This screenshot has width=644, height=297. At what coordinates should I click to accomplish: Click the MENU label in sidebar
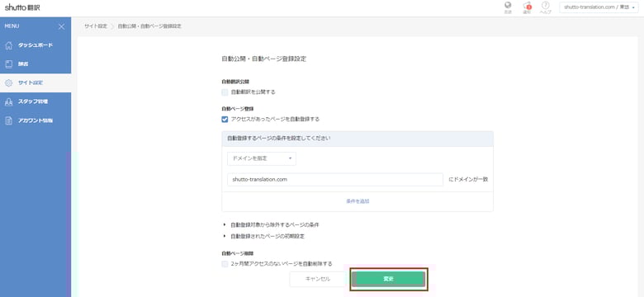[12, 26]
